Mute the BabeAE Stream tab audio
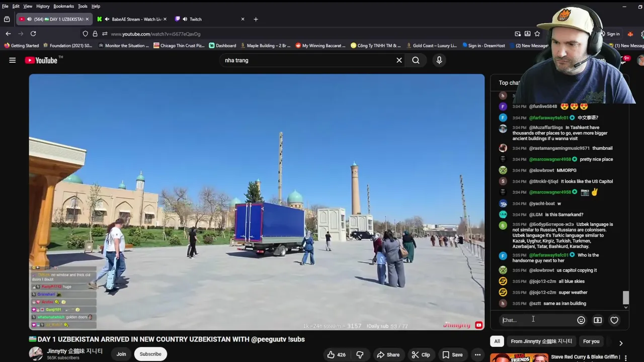 [x=107, y=19]
